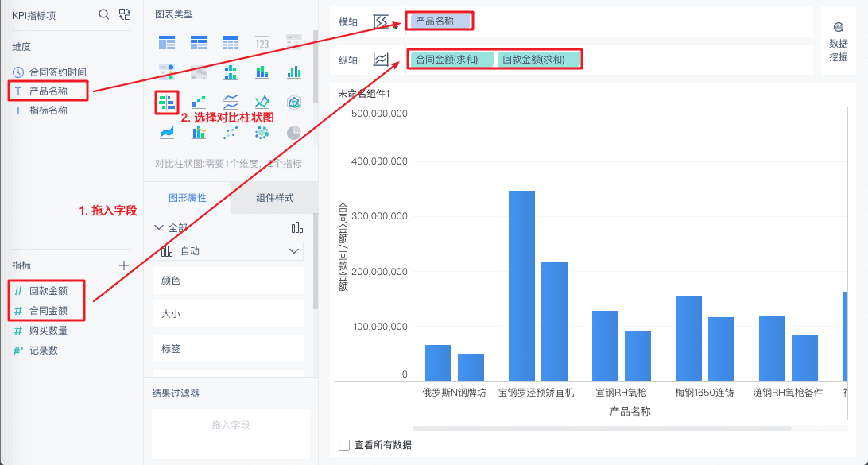Image resolution: width=868 pixels, height=465 pixels.
Task: Select the radar chart type
Action: point(294,103)
